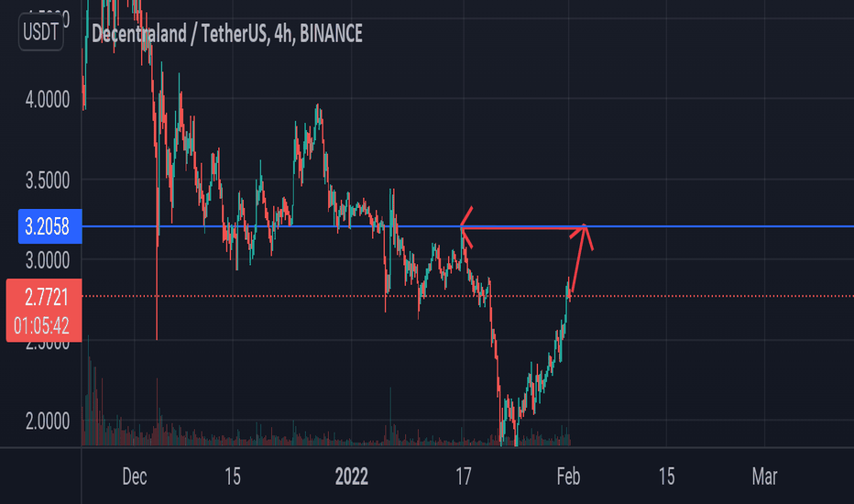Click the 01:05:42 countdown timer
Viewport: 854px width, 504px height.
point(41,326)
